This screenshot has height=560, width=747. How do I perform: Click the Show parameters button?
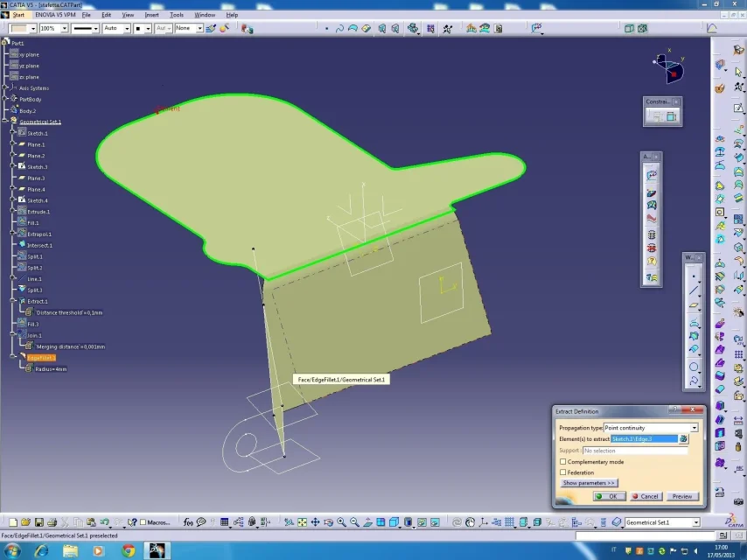(589, 483)
